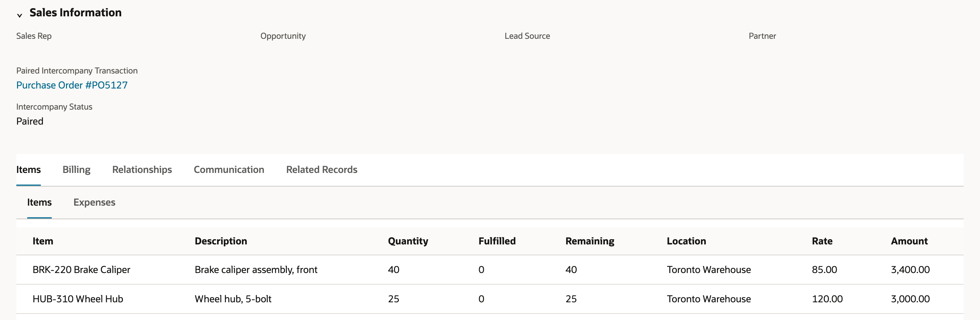Screen dimensions: 980x320
Task: Select the Items subtab beside Expenses
Action: (x=39, y=202)
